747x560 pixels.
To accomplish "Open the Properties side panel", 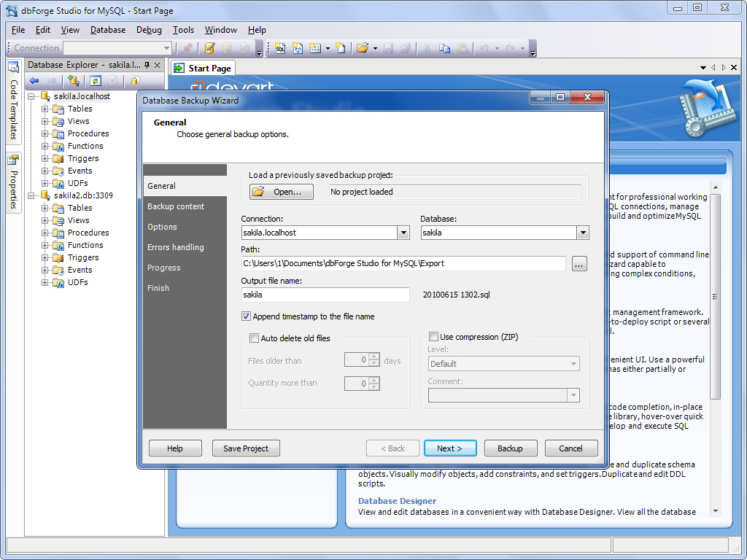I will click(13, 183).
